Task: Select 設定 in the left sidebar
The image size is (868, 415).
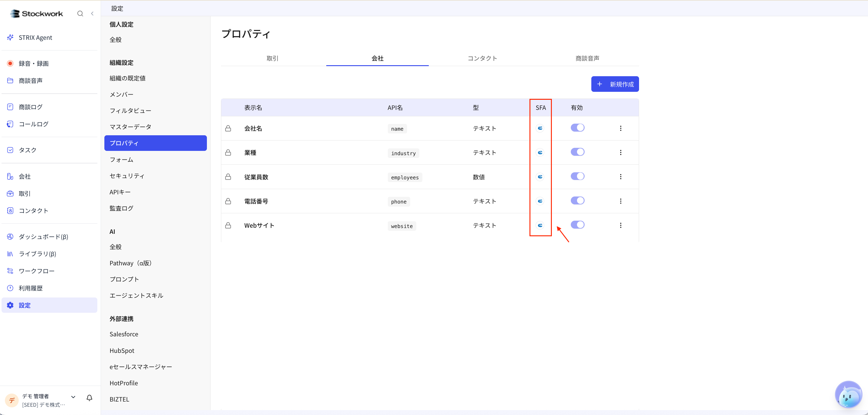Action: pos(50,305)
